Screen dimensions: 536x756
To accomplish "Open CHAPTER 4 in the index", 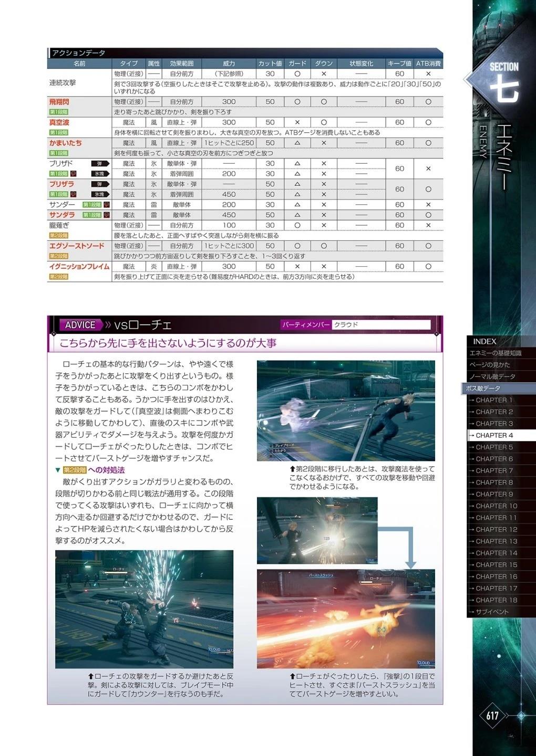I will point(494,435).
